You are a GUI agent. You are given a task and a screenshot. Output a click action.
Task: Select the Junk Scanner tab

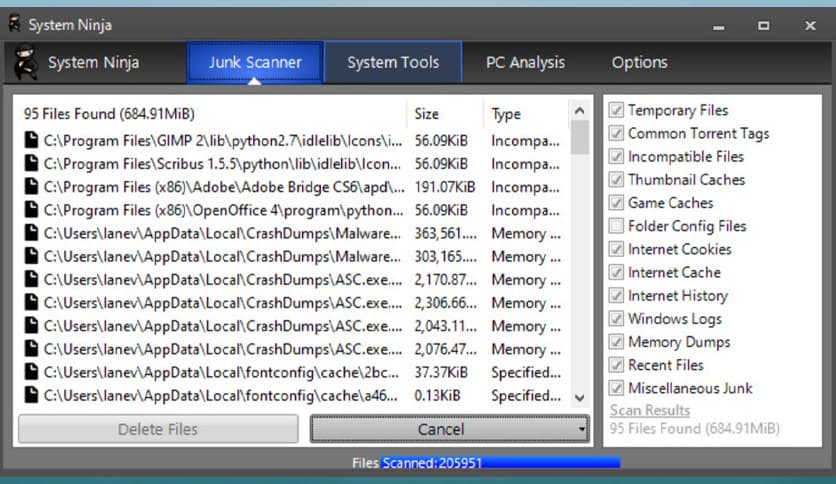(255, 62)
